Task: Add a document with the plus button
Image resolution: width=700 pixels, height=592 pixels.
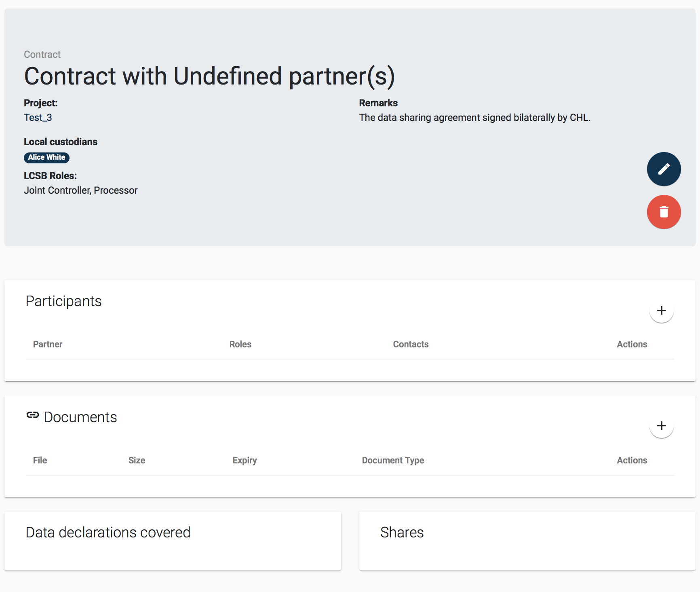Action: tap(661, 426)
